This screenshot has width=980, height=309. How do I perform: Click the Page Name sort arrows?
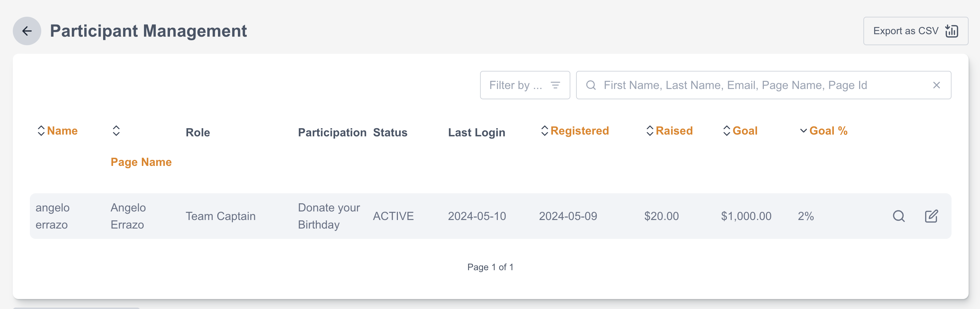click(116, 131)
